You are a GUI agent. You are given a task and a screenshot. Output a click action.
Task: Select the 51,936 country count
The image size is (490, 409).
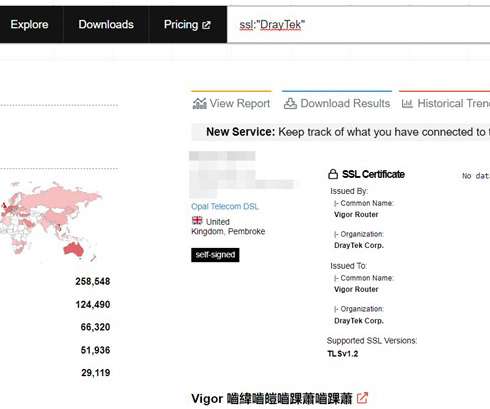tap(95, 350)
